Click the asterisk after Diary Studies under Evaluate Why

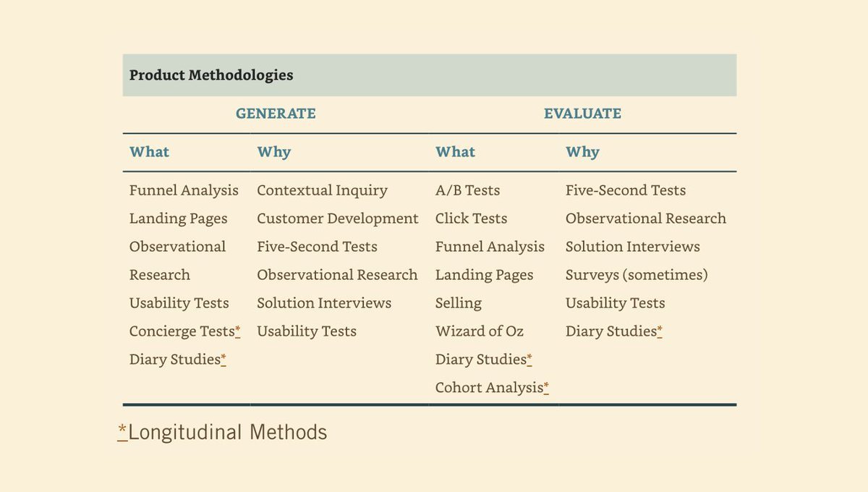(x=660, y=331)
